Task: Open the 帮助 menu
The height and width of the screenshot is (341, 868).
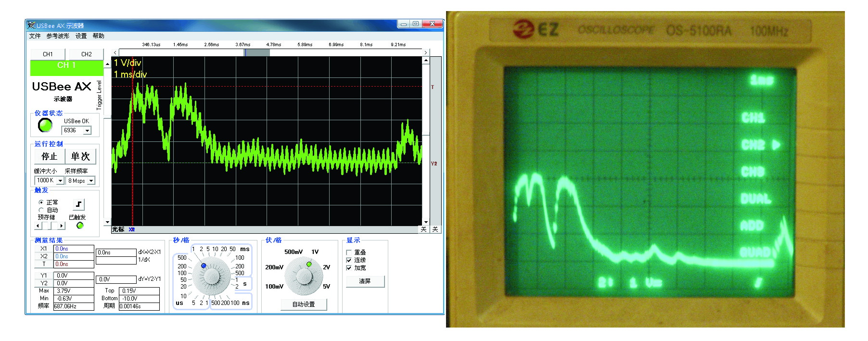Action: [98, 36]
